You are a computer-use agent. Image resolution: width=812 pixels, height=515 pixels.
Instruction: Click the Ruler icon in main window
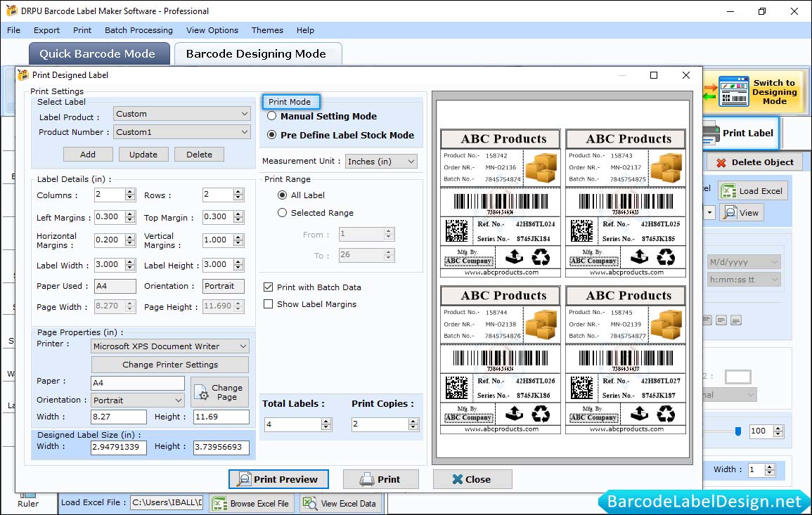(28, 495)
